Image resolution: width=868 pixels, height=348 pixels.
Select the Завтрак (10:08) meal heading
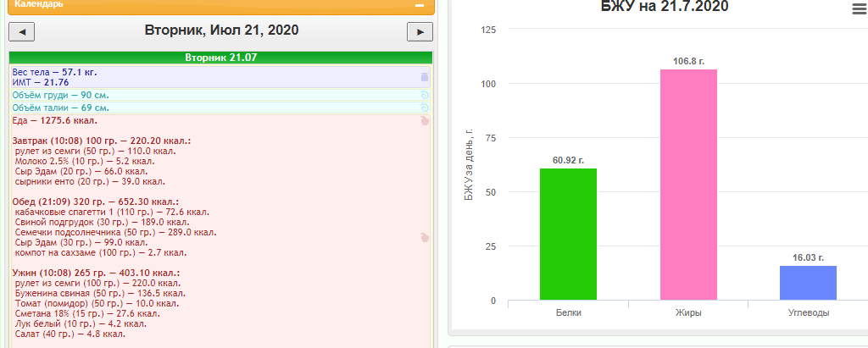(102, 141)
